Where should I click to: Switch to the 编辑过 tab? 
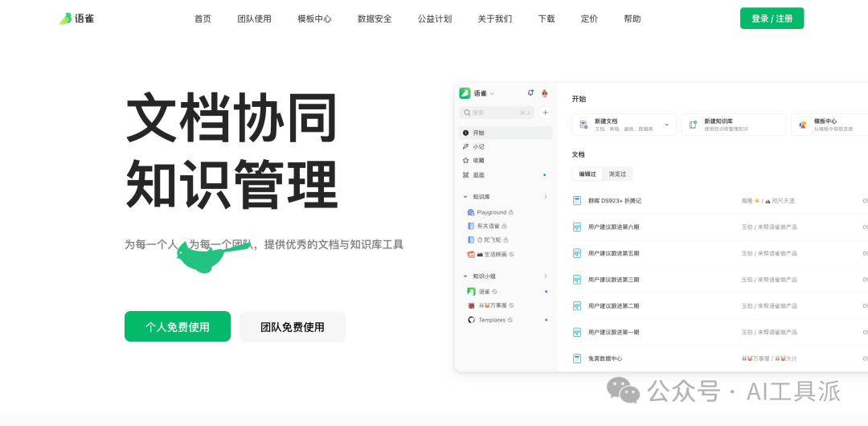(x=588, y=174)
